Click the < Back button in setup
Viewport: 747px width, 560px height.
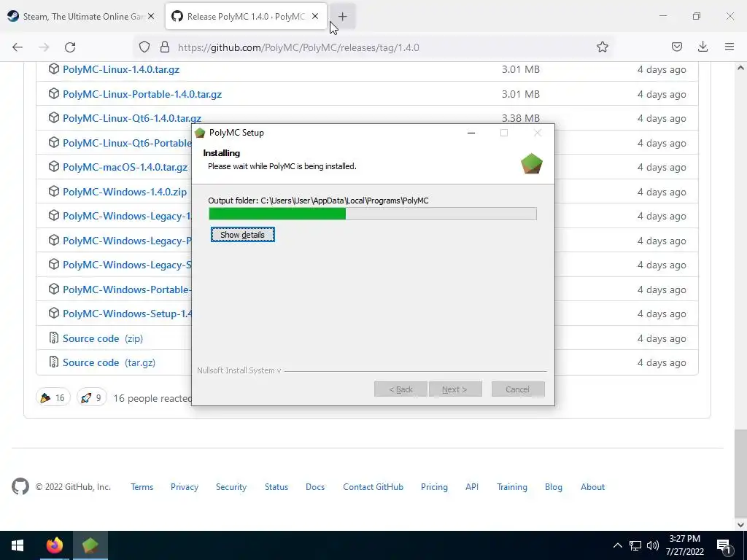[x=400, y=389]
